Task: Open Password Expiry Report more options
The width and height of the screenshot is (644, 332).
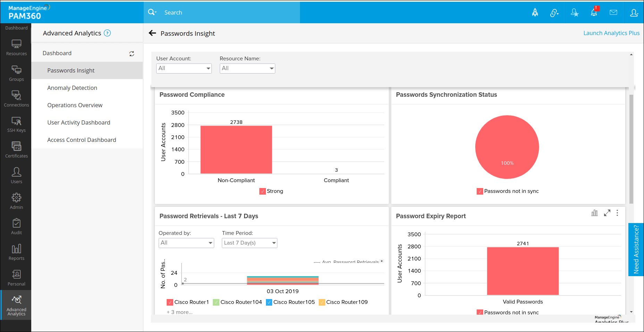Action: point(617,213)
